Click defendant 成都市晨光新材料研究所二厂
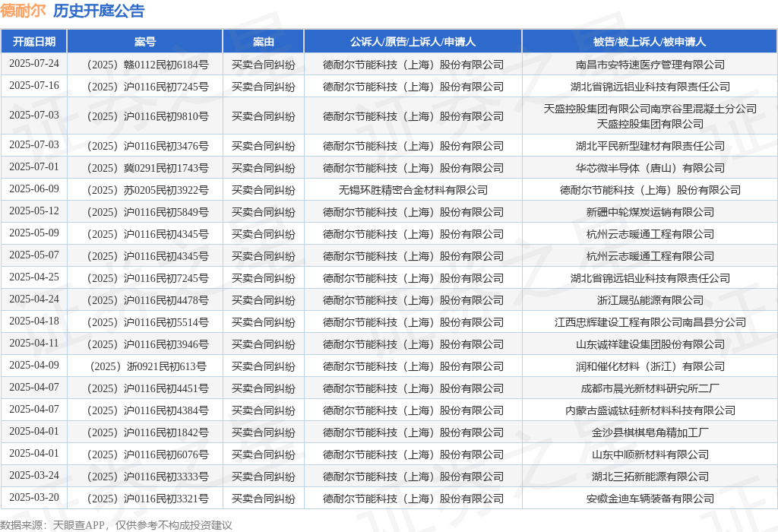This screenshot has height=532, width=778. click(650, 388)
